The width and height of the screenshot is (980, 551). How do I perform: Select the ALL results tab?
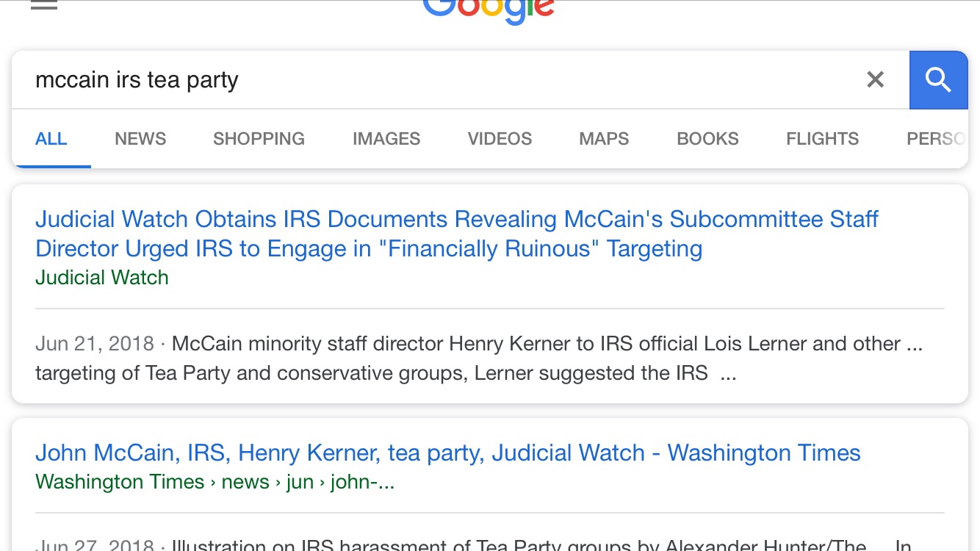click(51, 139)
